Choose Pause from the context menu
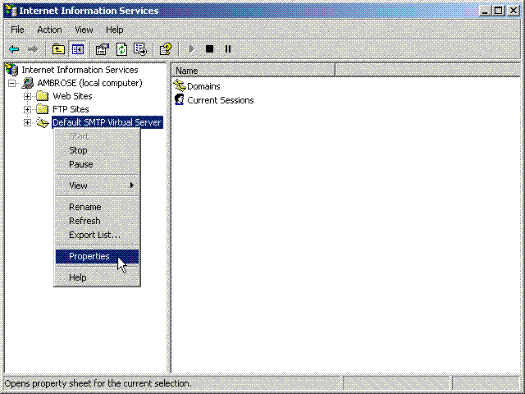525x394 pixels. click(97, 164)
